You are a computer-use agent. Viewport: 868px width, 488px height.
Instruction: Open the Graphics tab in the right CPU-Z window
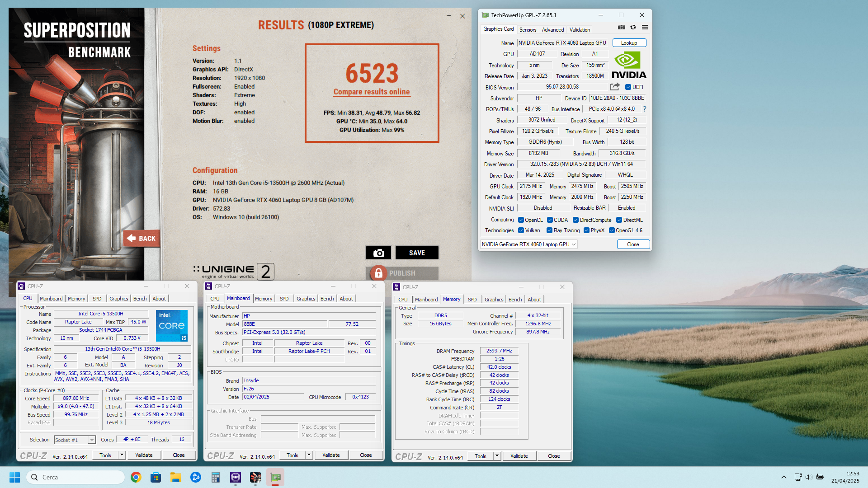click(x=494, y=300)
